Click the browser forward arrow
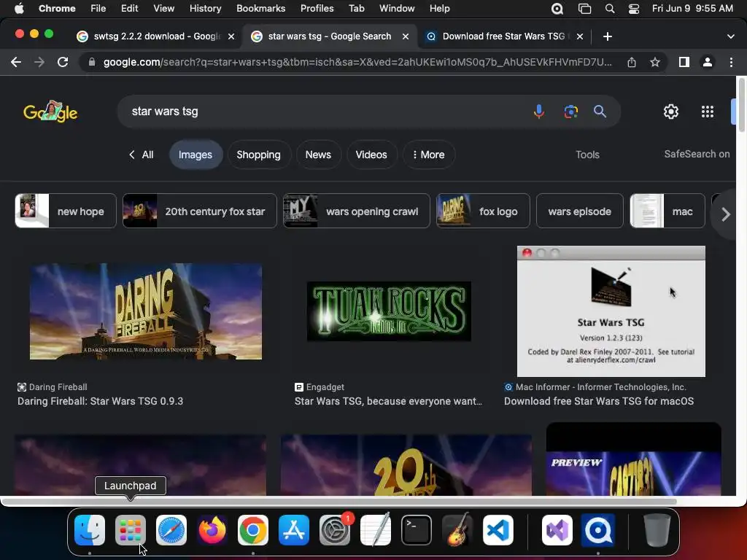The width and height of the screenshot is (747, 560). click(x=39, y=62)
